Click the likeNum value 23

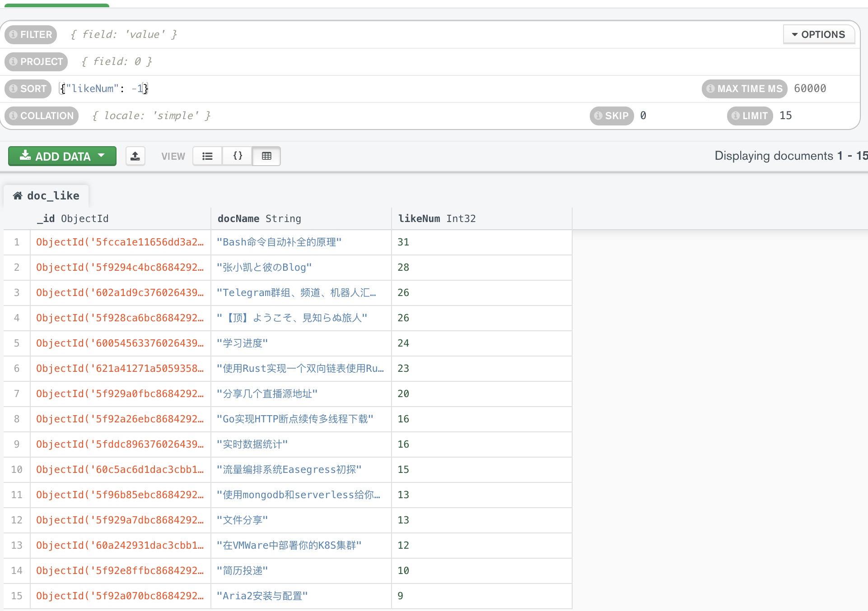(x=482, y=369)
